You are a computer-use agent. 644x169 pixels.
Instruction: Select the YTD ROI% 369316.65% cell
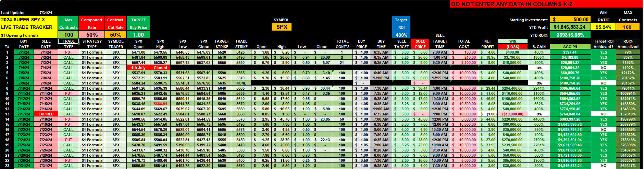click(570, 35)
